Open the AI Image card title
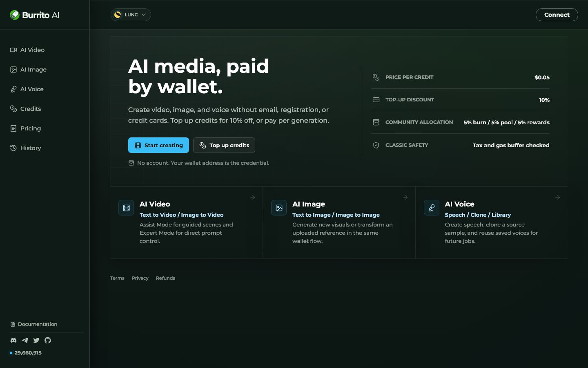Image resolution: width=588 pixels, height=368 pixels. (x=309, y=204)
